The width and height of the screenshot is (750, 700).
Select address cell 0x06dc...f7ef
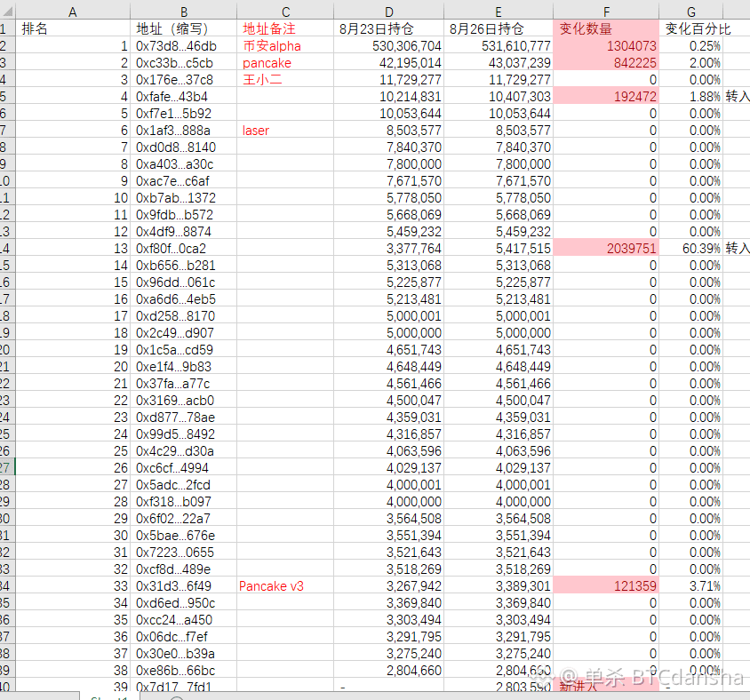click(184, 636)
